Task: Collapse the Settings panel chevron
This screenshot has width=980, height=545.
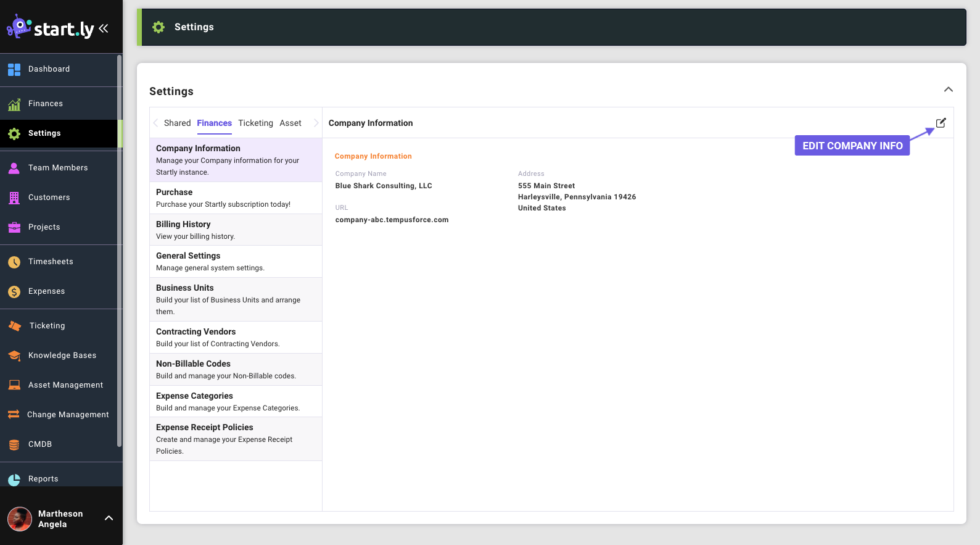Action: pos(948,90)
